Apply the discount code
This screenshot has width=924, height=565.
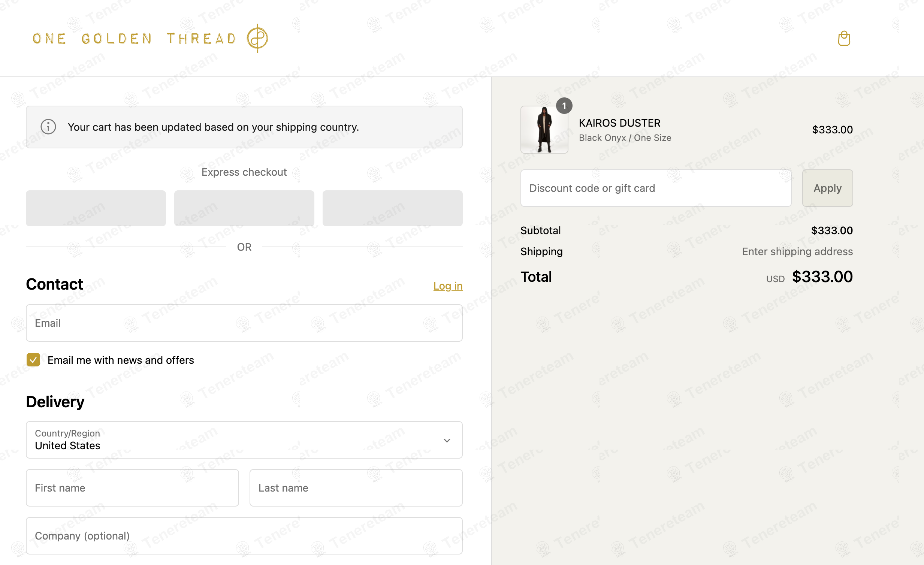[x=827, y=188]
